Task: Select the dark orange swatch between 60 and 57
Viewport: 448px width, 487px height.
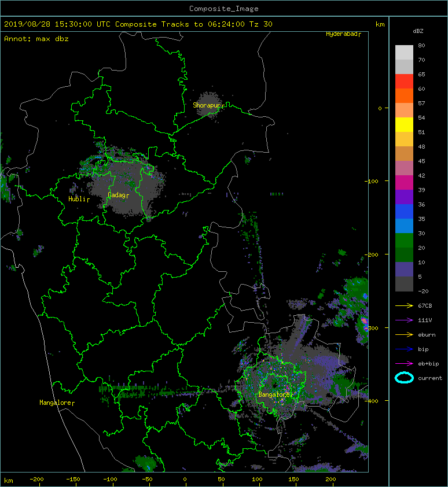Action: (x=404, y=95)
